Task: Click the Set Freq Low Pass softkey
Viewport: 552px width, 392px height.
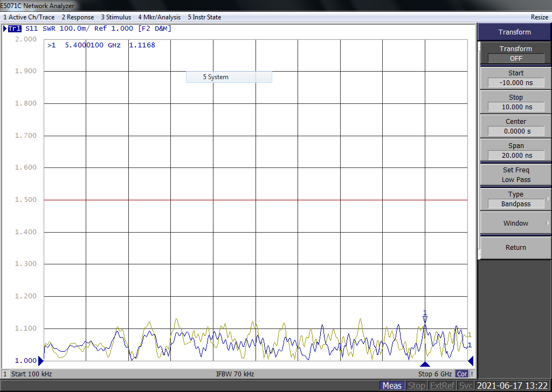Action: click(x=516, y=174)
